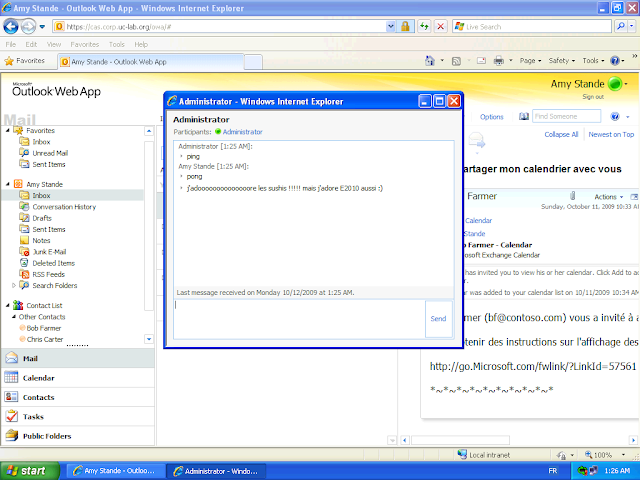This screenshot has height=480, width=640.
Task: Open the Edit menu
Action: [31, 44]
